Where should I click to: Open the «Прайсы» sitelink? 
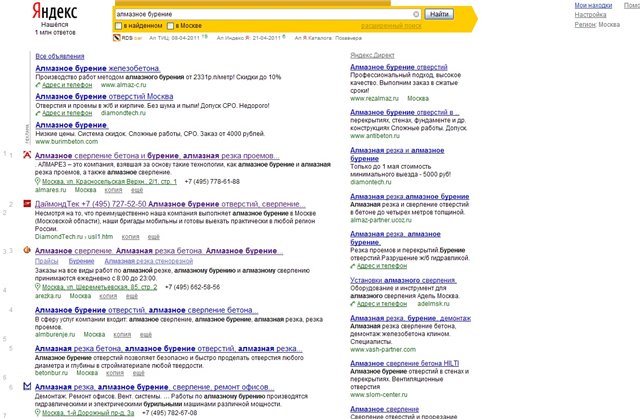(47, 261)
